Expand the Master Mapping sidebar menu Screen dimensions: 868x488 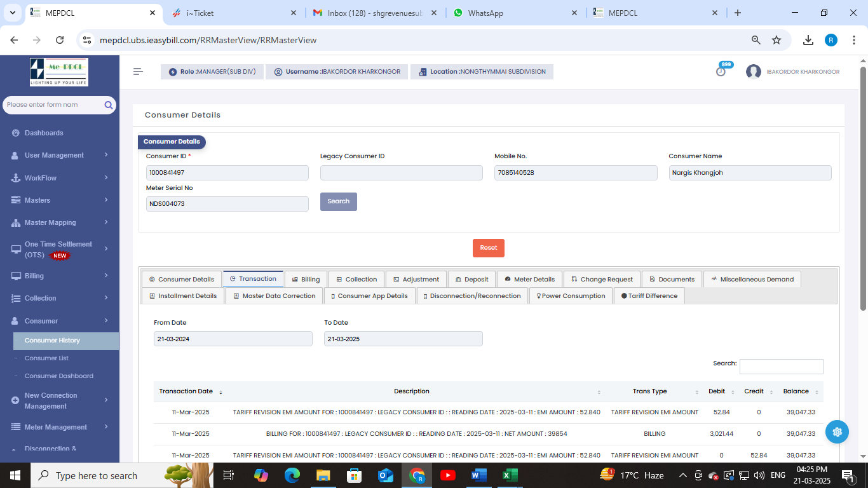point(60,222)
